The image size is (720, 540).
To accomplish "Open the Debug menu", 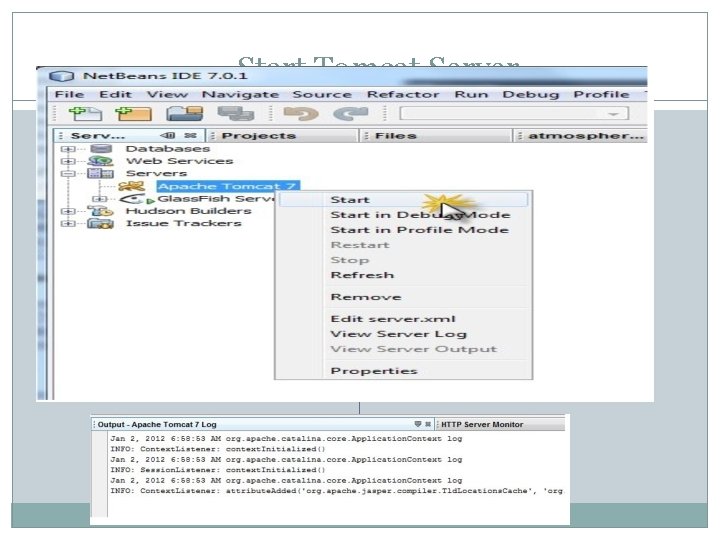I will (x=530, y=95).
